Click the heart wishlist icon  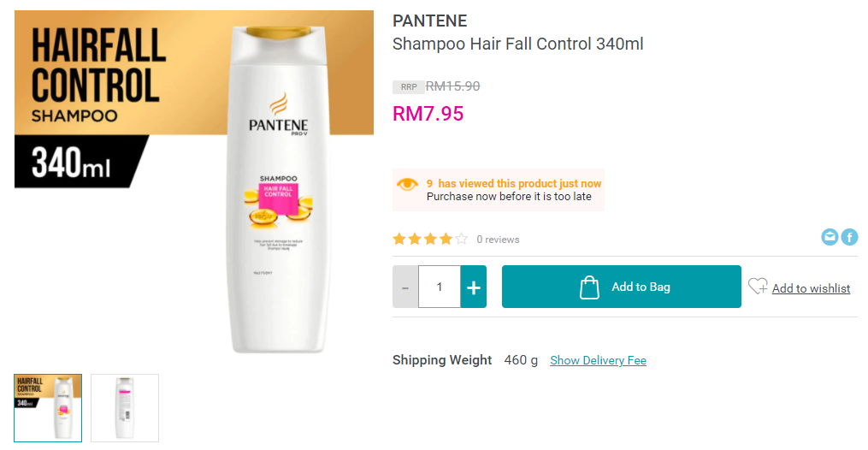tap(758, 286)
